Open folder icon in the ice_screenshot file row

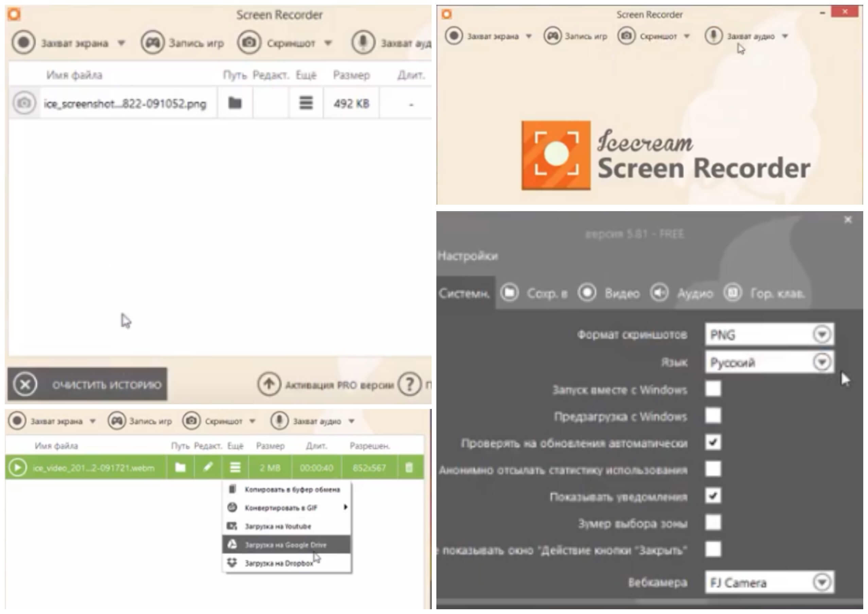tap(235, 103)
